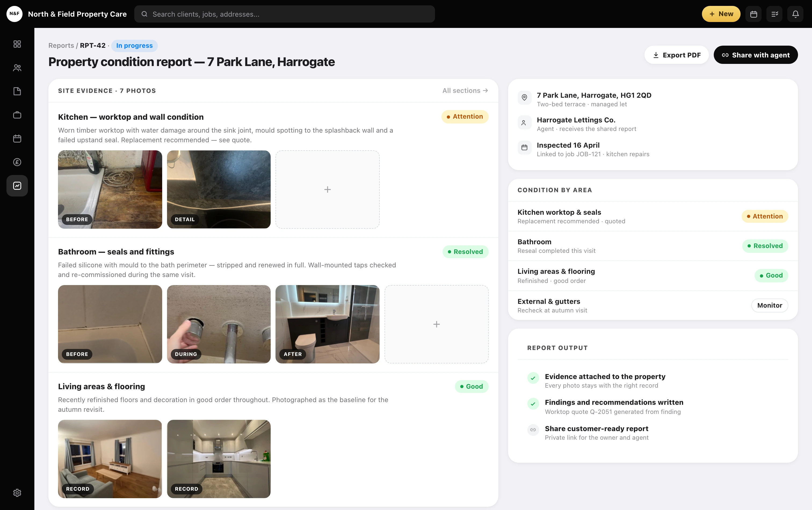Open the bathroom AFTER photo thumbnail
Viewport: 812px width, 510px height.
pyautogui.click(x=327, y=324)
